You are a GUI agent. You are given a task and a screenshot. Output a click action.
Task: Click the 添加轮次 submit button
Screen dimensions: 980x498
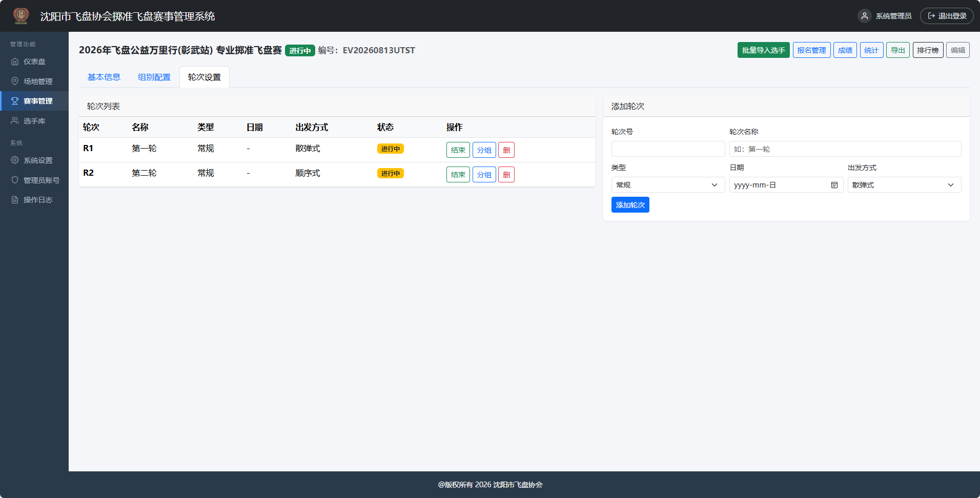coord(630,205)
